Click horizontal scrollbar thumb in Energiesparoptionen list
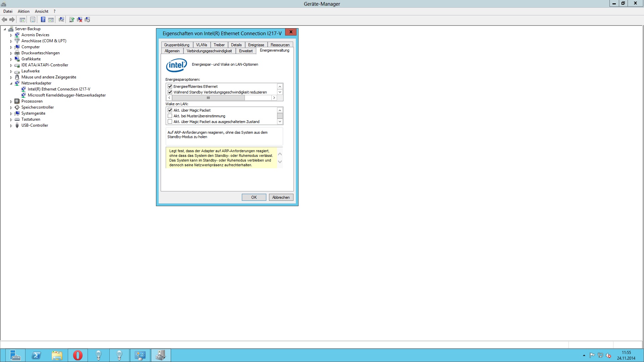 (208, 98)
